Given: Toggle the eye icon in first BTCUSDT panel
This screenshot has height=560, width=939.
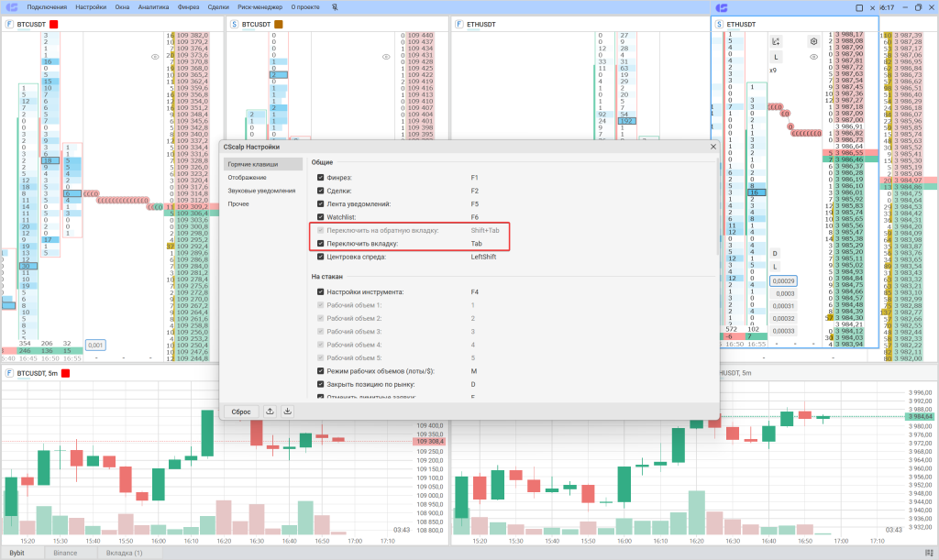Looking at the screenshot, I should coord(156,57).
